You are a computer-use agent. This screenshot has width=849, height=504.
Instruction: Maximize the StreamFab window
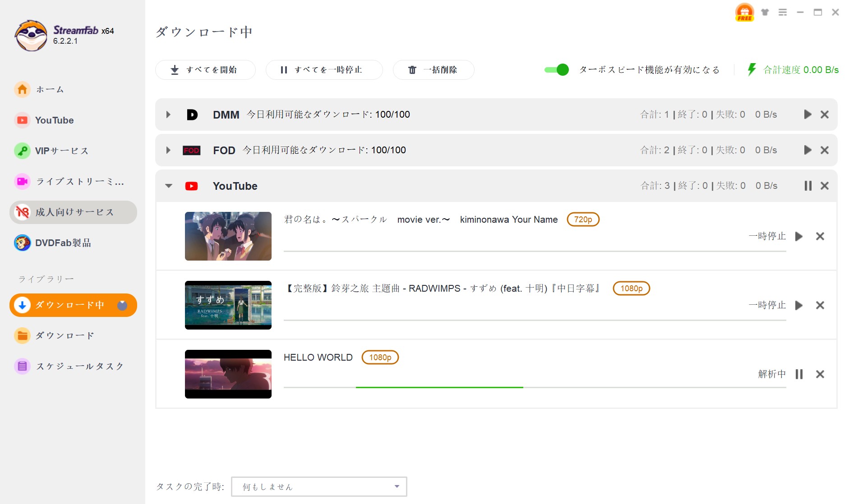click(818, 12)
